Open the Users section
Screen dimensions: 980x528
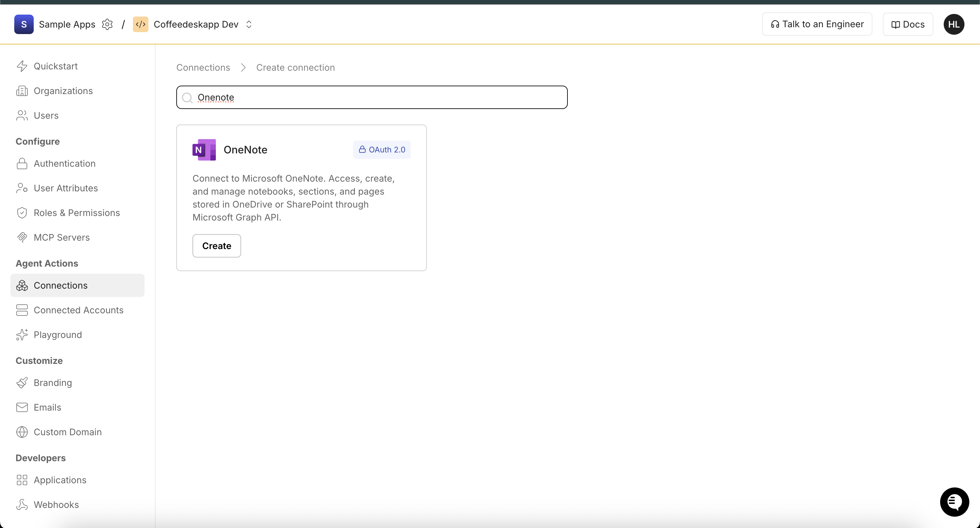point(46,115)
